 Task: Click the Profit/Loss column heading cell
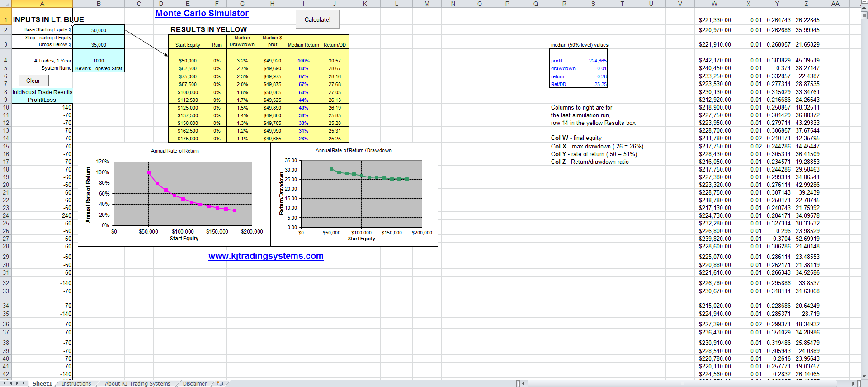(x=42, y=100)
